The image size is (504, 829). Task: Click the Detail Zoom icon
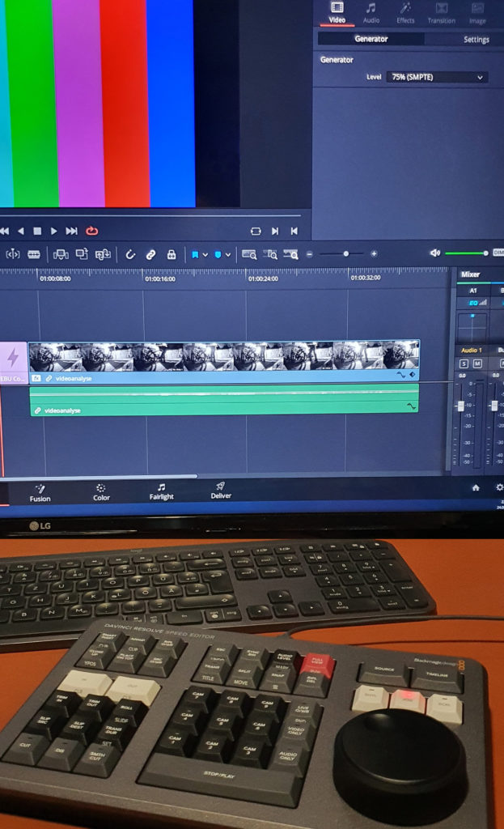click(270, 254)
